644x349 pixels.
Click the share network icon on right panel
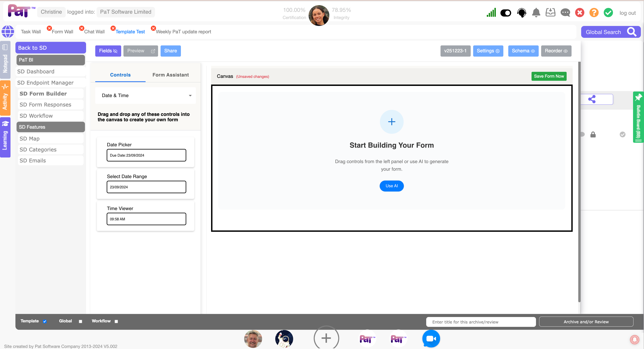[592, 99]
